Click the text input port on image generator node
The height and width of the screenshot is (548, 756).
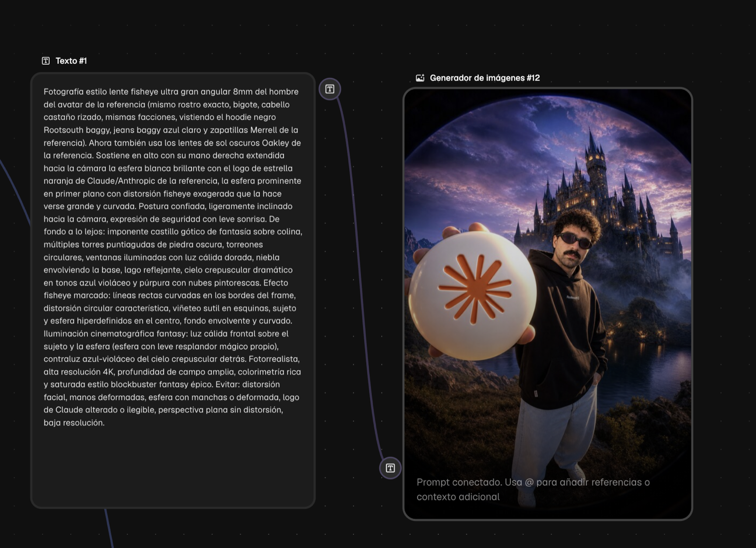point(390,468)
